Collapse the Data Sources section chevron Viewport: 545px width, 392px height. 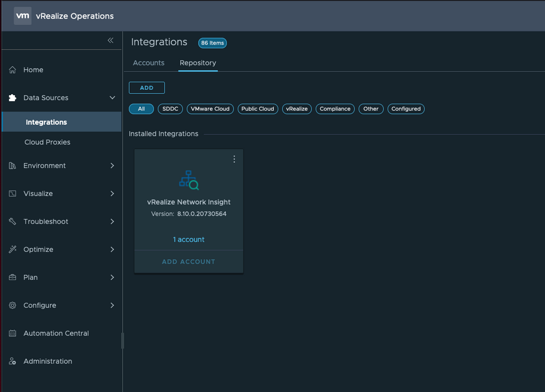coord(112,98)
